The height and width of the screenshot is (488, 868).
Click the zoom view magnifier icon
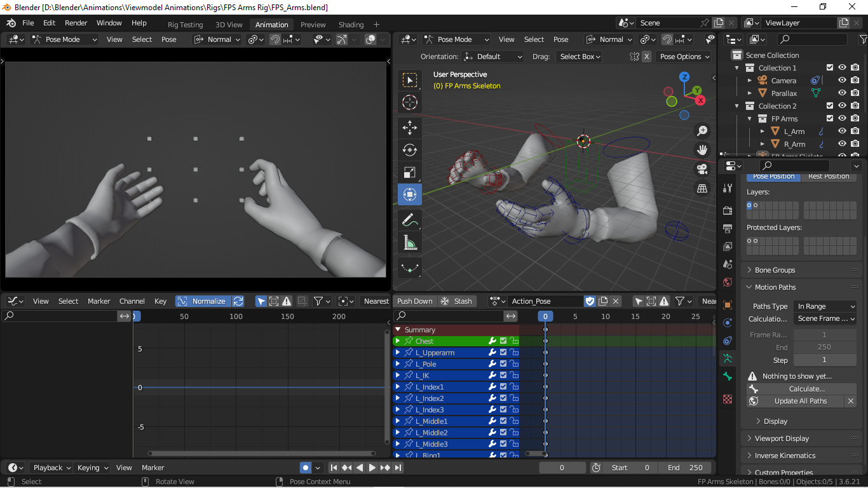[x=702, y=131]
